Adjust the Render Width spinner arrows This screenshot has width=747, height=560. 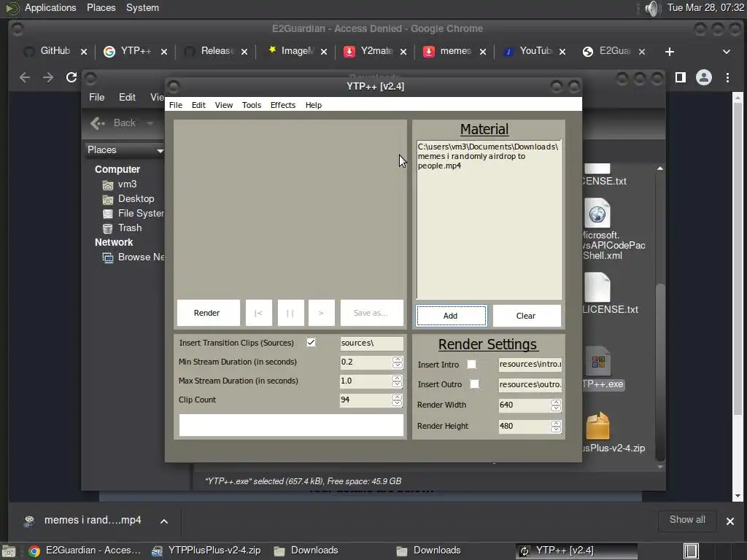555,405
